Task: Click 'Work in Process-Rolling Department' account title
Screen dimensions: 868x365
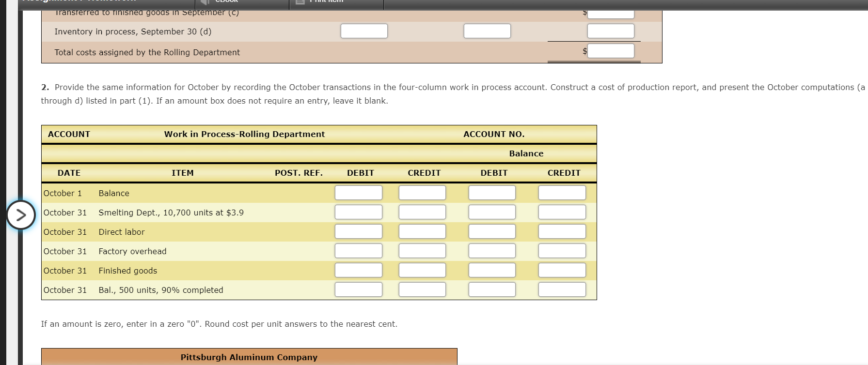Action: pyautogui.click(x=244, y=134)
